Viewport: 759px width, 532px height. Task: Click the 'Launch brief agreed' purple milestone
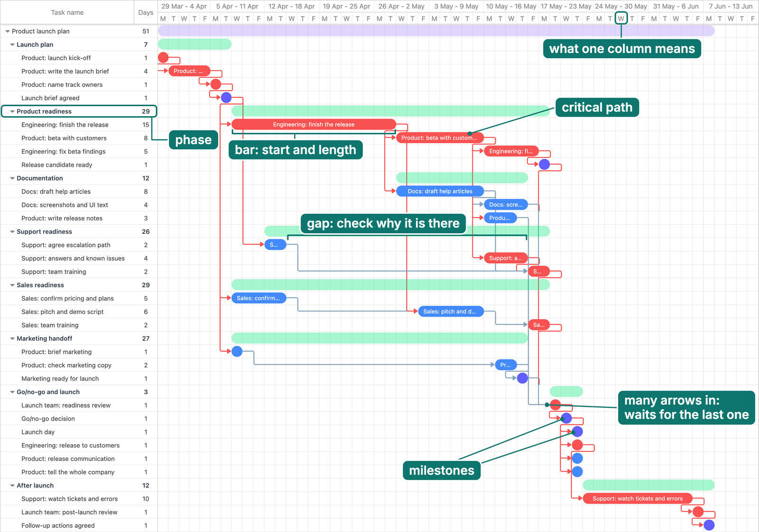pyautogui.click(x=226, y=98)
